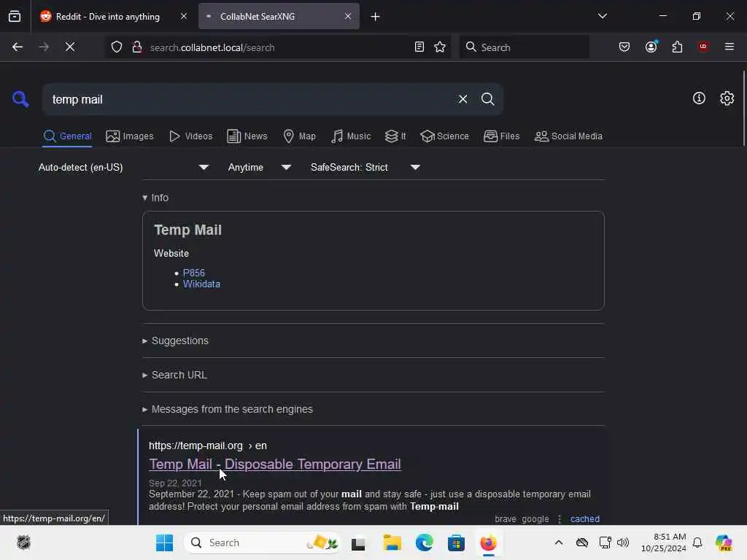This screenshot has height=560, width=747.
Task: Switch to the News category tab
Action: pyautogui.click(x=247, y=136)
